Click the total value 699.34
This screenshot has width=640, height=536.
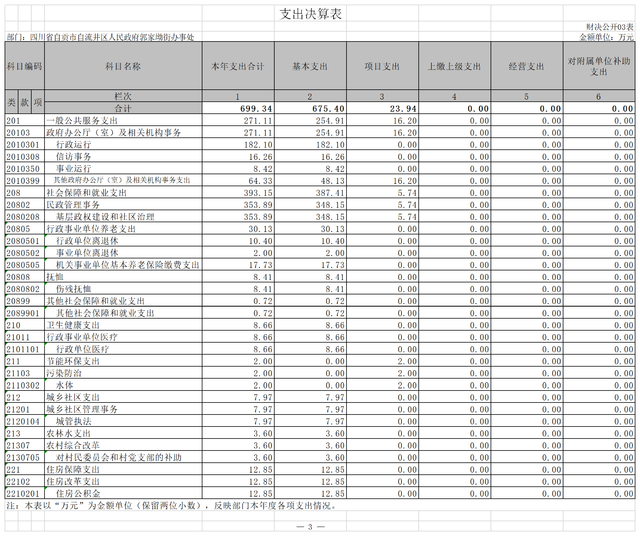pyautogui.click(x=256, y=109)
